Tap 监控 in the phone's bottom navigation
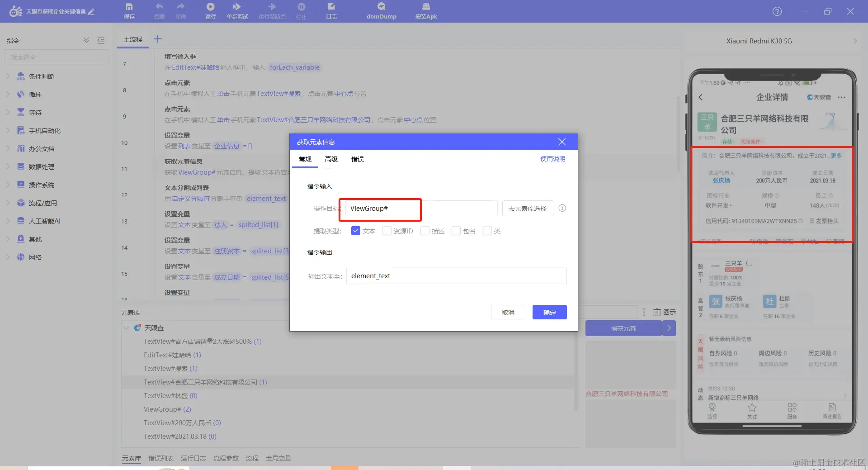868x470 pixels. [712, 411]
